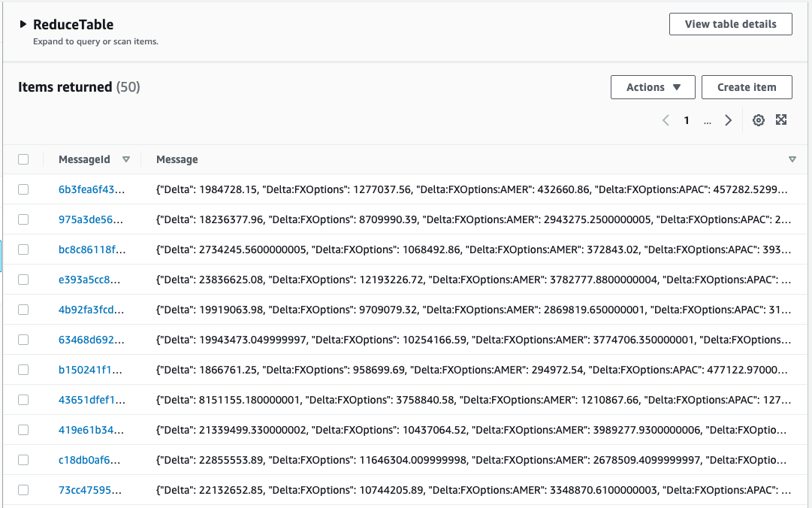Click message starting "Delta": 8151155.18
Screen dimensions: 812x508
pos(473,400)
